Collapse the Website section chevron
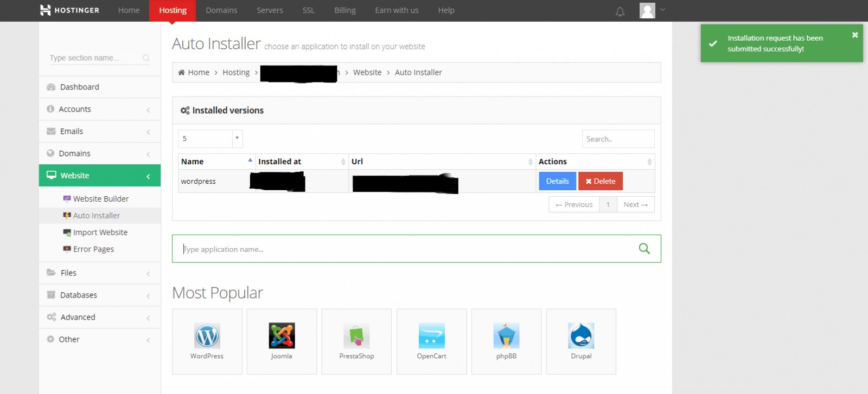Viewport: 868px width, 394px height. (x=148, y=177)
